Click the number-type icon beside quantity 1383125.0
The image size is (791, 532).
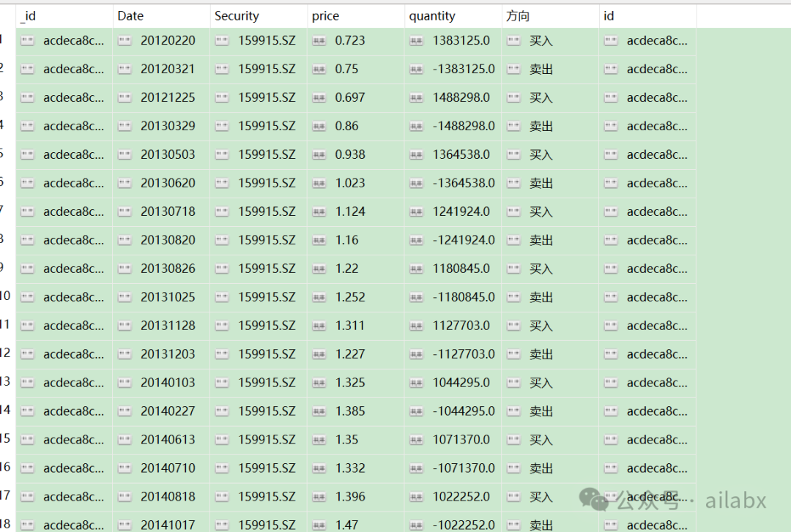(416, 41)
